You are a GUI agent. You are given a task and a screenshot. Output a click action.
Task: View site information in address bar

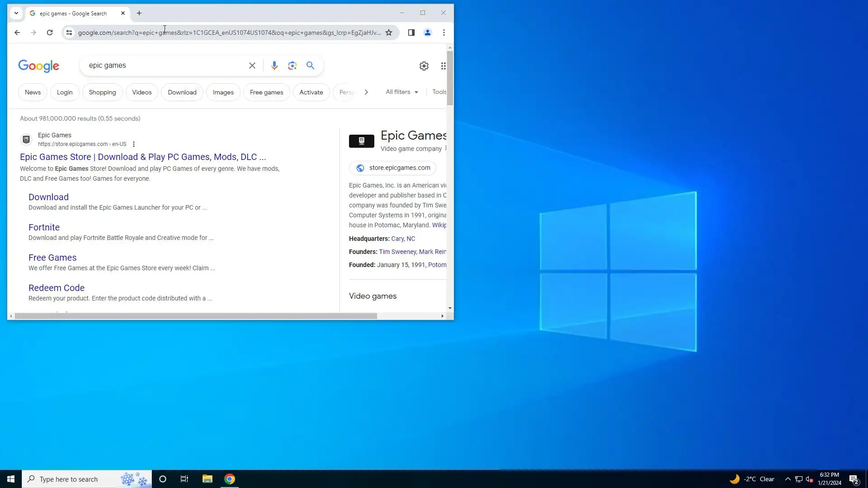(x=69, y=33)
